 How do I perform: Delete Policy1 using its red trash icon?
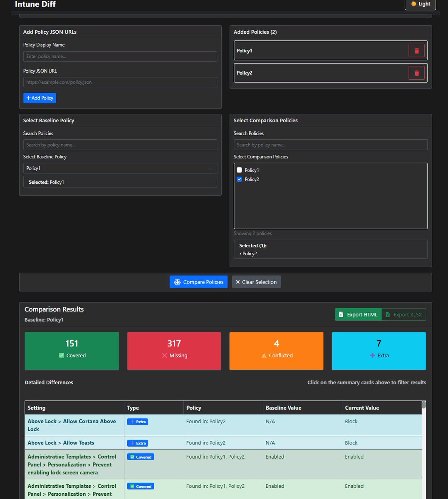tap(416, 51)
